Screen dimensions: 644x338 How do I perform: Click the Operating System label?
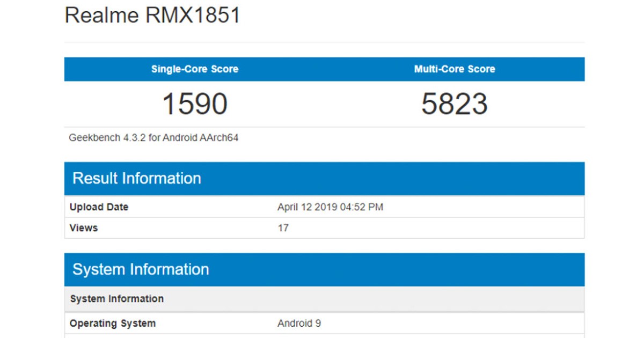(113, 324)
